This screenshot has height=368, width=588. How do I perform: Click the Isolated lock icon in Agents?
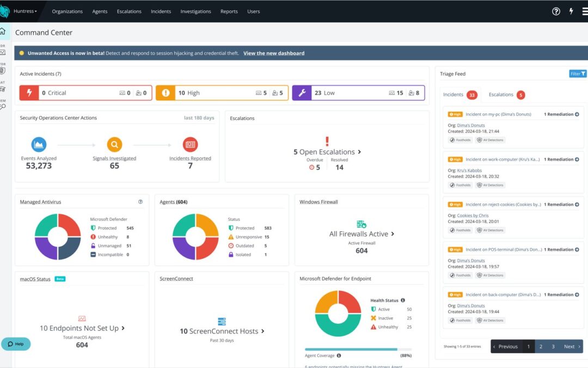pyautogui.click(x=231, y=255)
